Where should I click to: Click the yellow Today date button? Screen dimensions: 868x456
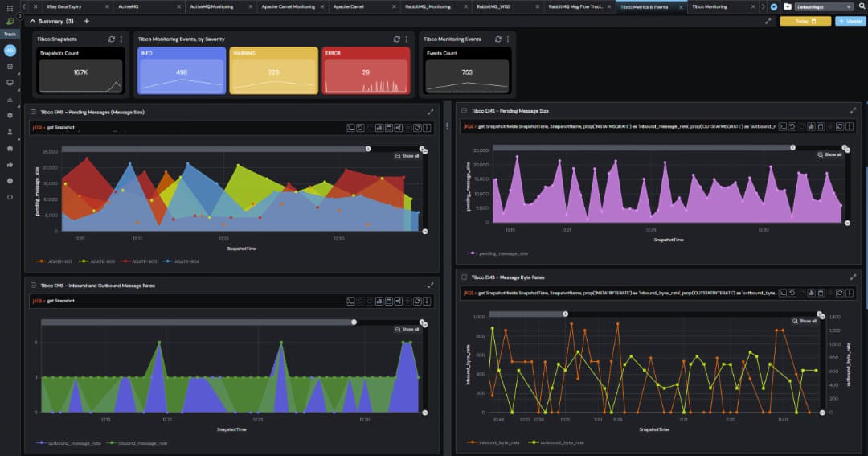(x=805, y=21)
